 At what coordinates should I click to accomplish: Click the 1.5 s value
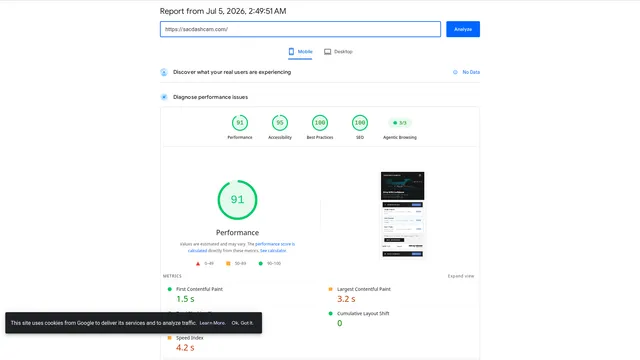click(185, 299)
